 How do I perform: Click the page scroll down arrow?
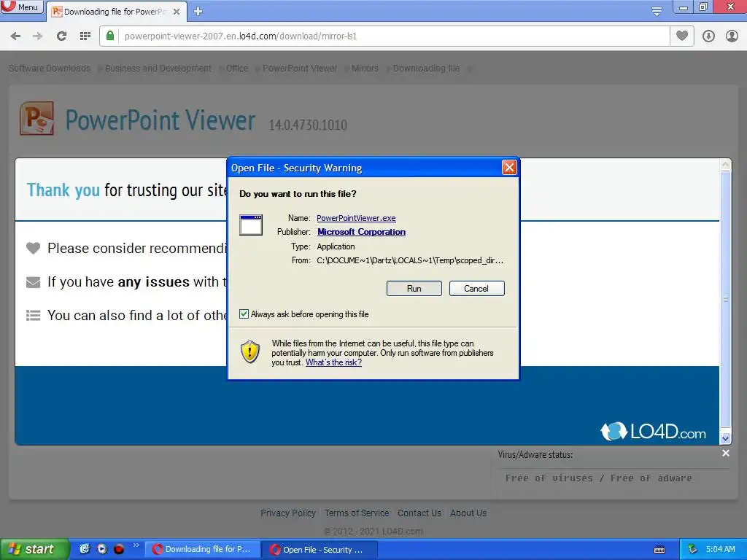point(725,438)
